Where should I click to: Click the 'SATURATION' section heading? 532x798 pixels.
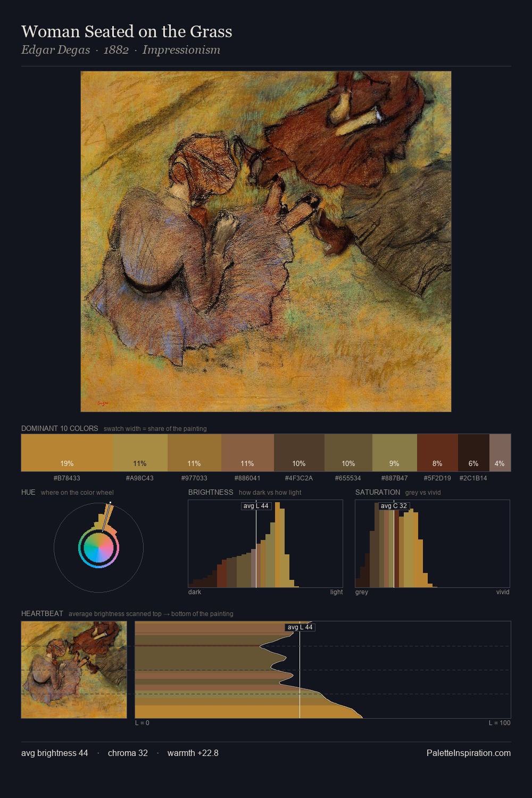tap(378, 492)
